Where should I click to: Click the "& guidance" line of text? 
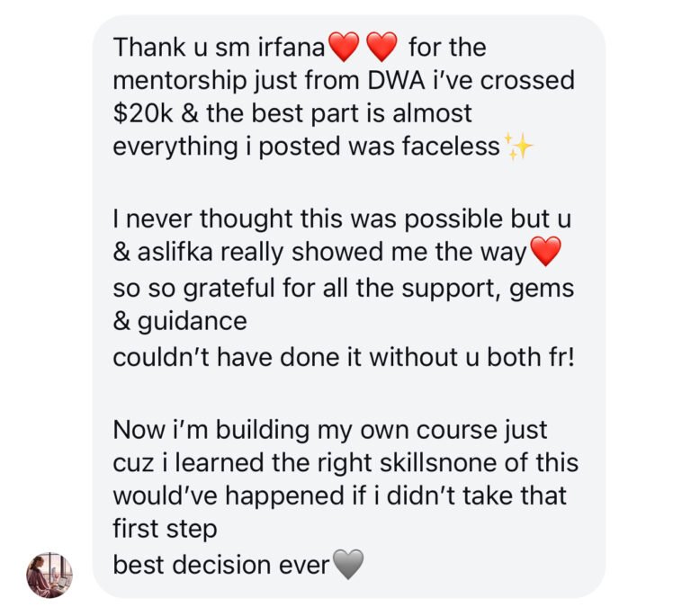[x=179, y=321]
